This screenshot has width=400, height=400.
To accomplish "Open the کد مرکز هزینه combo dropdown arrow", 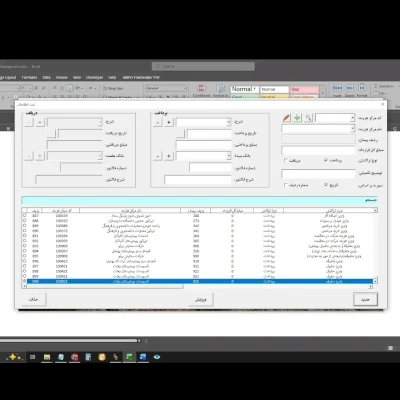I will point(352,118).
